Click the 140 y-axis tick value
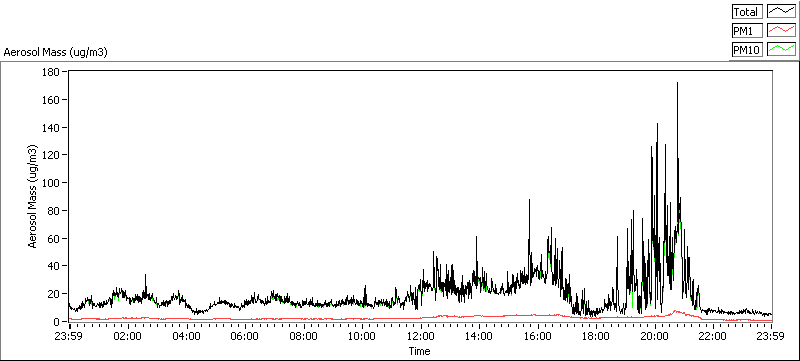Viewport: 800px width, 361px height. pyautogui.click(x=51, y=127)
